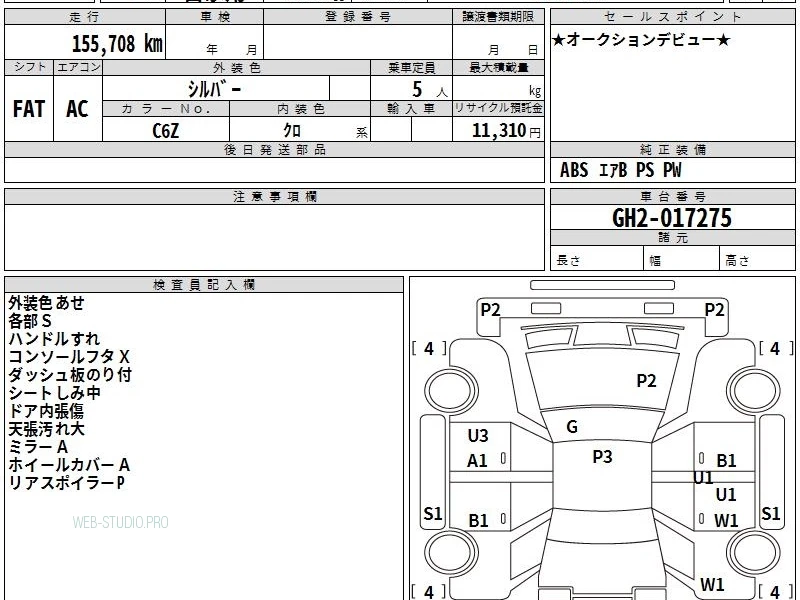
Task: Click inspector note 外装色 あせ
Action: point(46,303)
